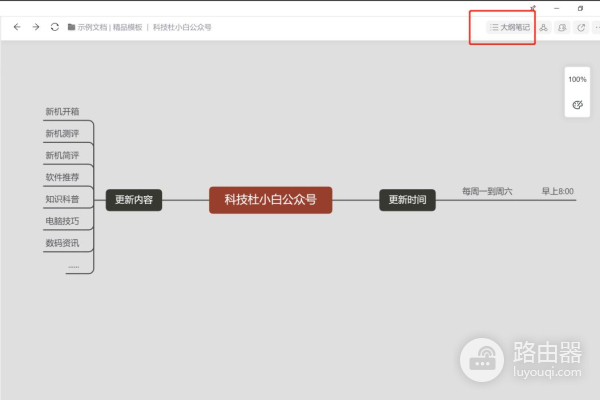Refresh the document with reload icon

[x=55, y=27]
